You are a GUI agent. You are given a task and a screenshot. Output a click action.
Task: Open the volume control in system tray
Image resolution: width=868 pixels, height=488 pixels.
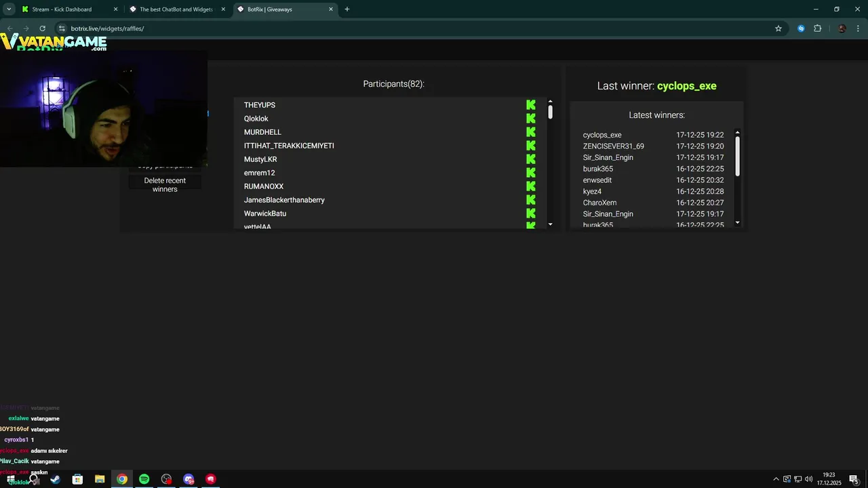click(x=808, y=479)
